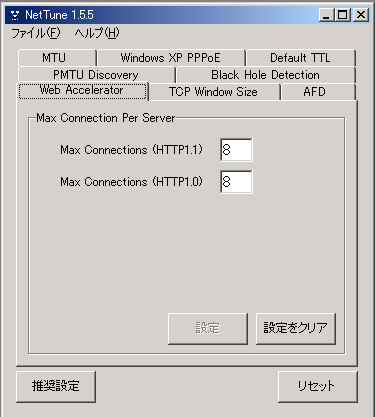
Task: Select the Web Accelerator tab
Action: (x=82, y=90)
